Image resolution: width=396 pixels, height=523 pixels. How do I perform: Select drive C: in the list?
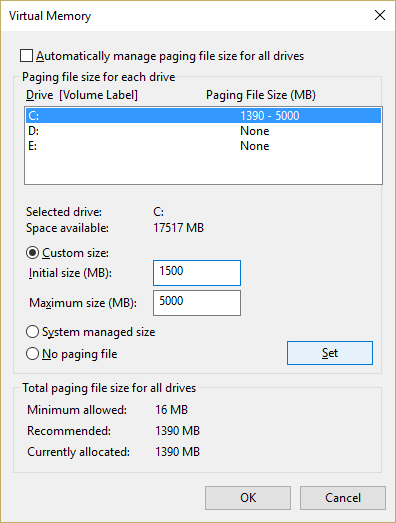pos(203,115)
